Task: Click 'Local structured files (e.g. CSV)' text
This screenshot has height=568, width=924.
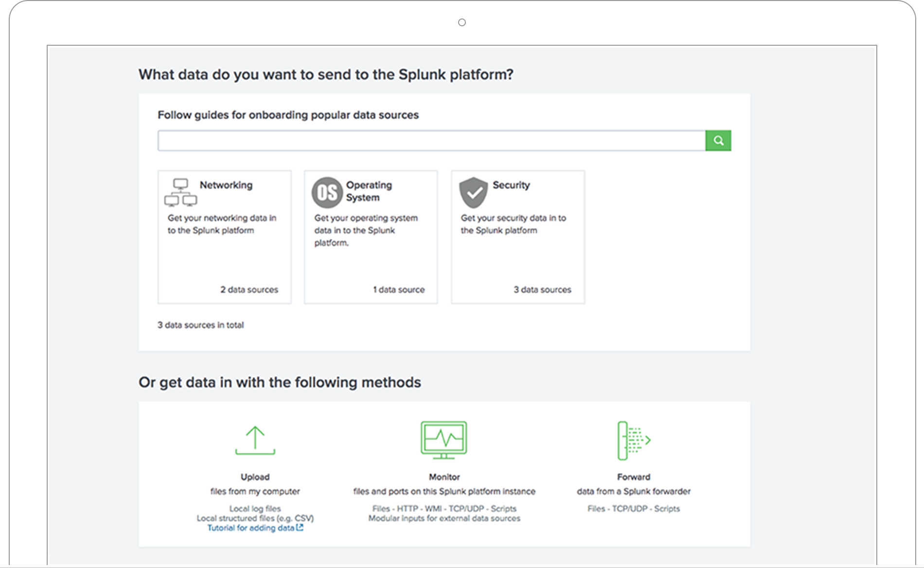Action: pyautogui.click(x=255, y=518)
